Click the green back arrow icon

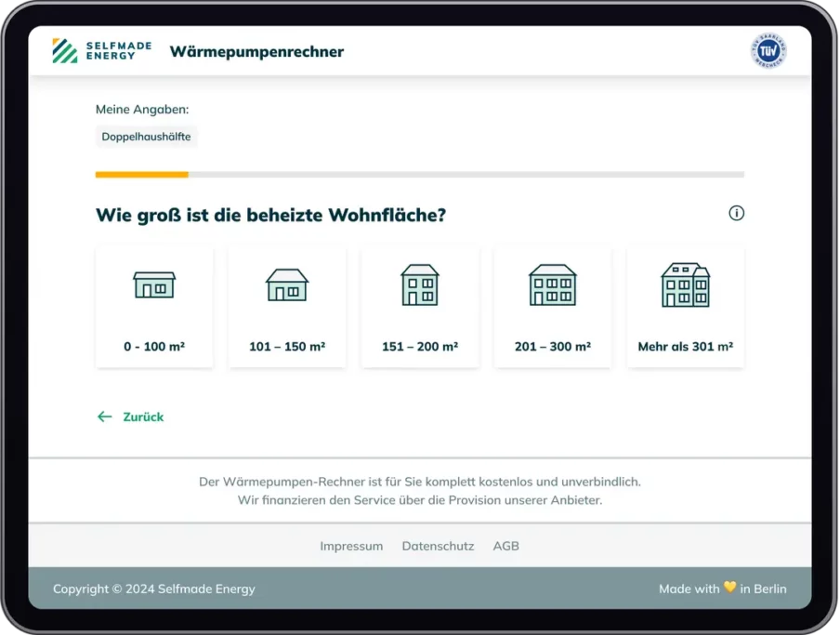(105, 417)
